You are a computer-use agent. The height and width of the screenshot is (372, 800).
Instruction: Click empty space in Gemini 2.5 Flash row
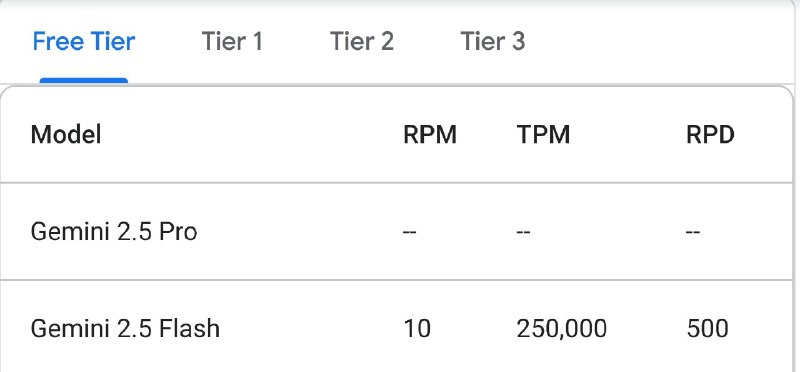[x=306, y=328]
